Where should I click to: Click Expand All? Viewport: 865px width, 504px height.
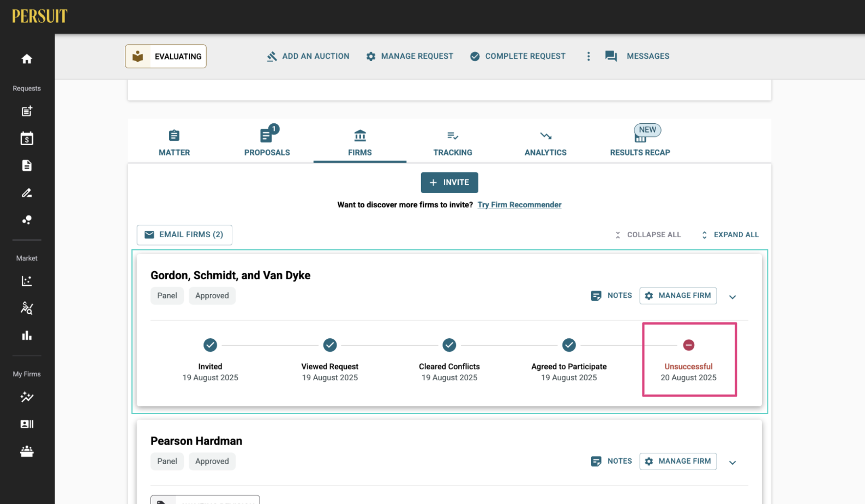click(x=730, y=235)
